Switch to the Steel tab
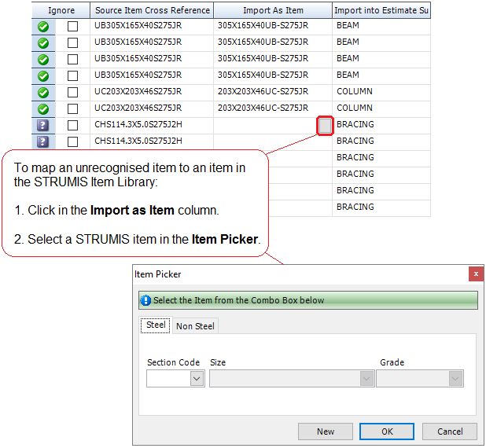 tap(156, 325)
